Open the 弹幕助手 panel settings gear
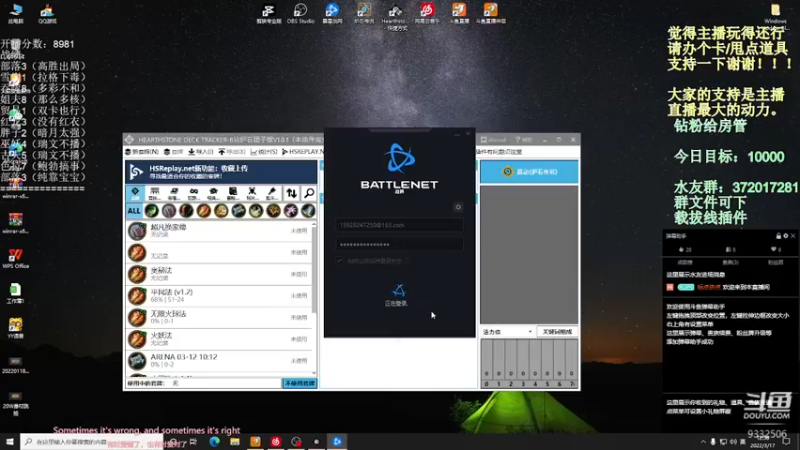 pos(786,236)
